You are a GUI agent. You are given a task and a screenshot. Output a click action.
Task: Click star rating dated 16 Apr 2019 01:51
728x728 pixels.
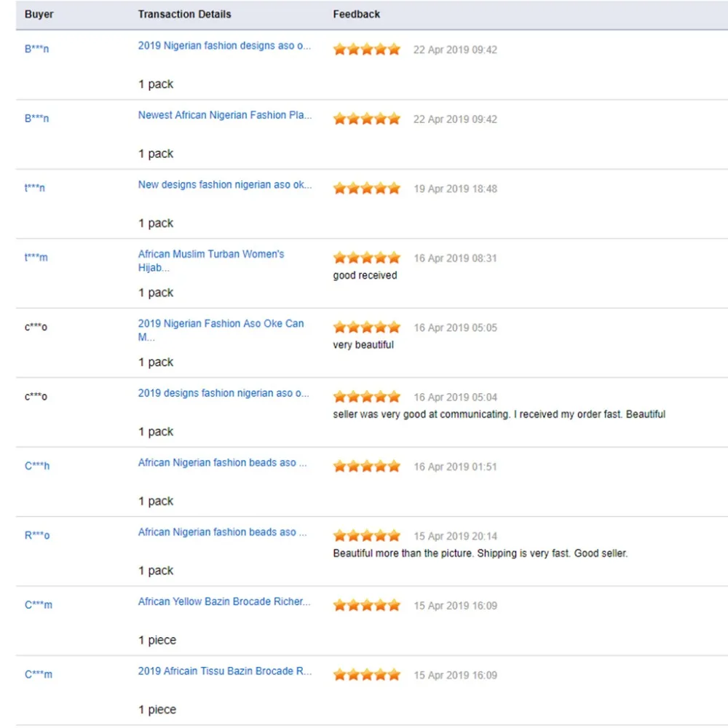click(367, 466)
